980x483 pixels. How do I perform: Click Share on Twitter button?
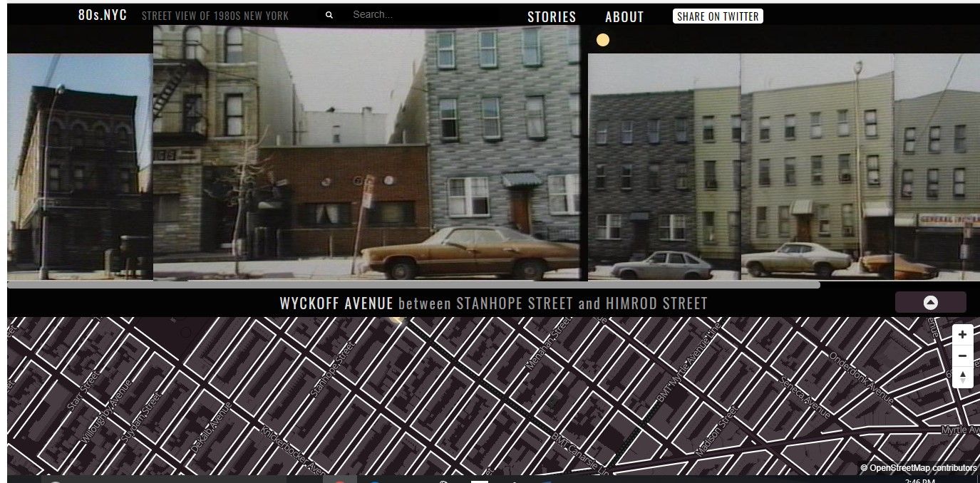717,16
